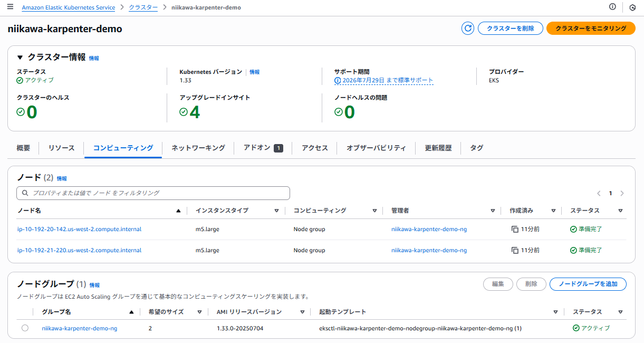Switch to the タグ tab
This screenshot has width=644, height=343.
476,148
